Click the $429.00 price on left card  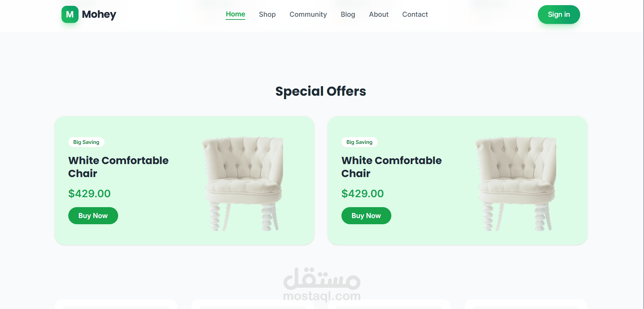point(89,193)
